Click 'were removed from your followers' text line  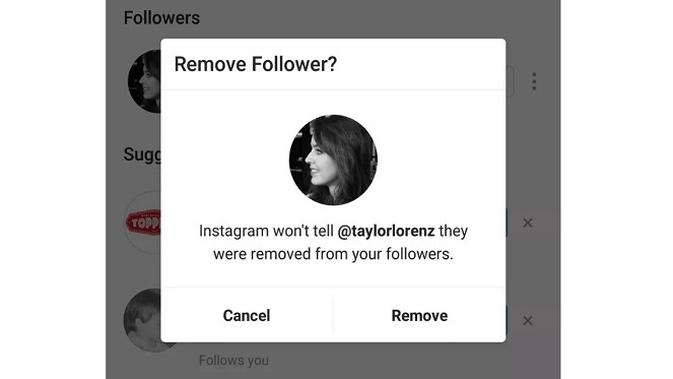click(x=333, y=254)
